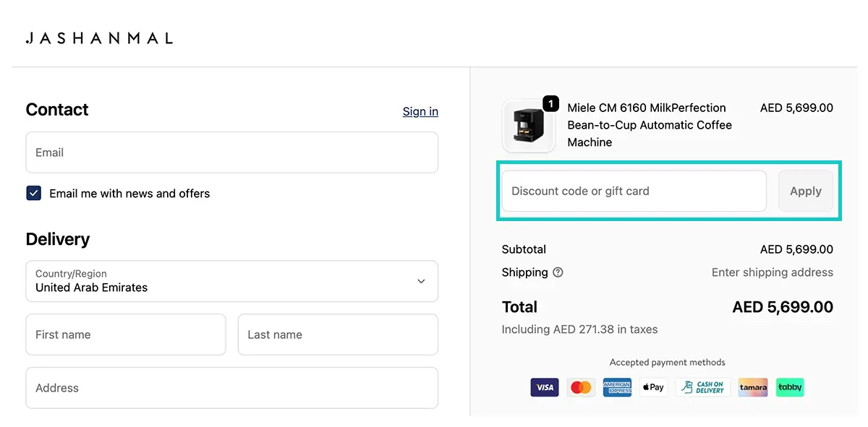The width and height of the screenshot is (868, 427).
Task: Select the Address field
Action: point(232,388)
